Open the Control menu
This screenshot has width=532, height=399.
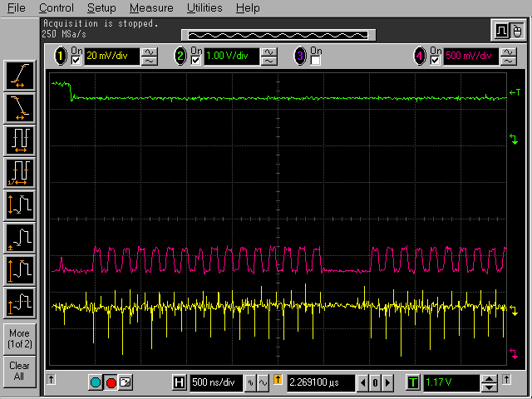[57, 7]
